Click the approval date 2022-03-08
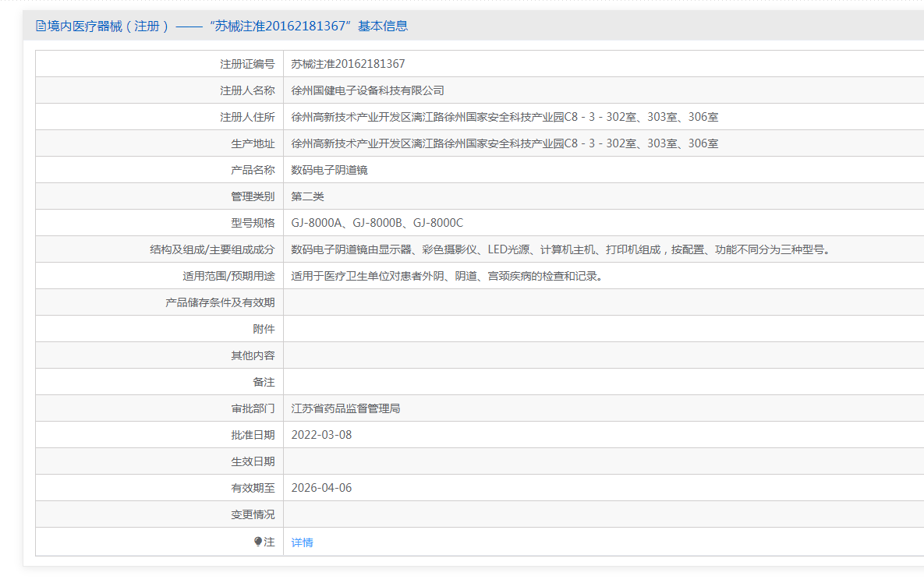 click(321, 435)
